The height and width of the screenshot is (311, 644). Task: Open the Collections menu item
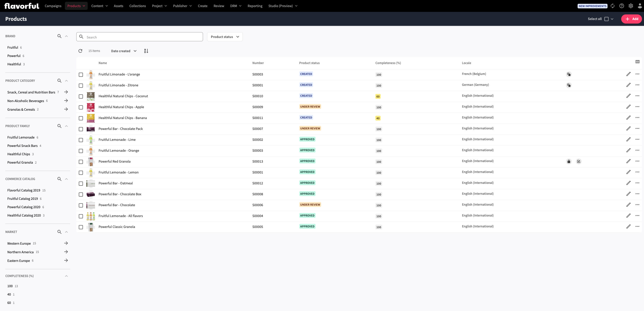click(x=137, y=6)
